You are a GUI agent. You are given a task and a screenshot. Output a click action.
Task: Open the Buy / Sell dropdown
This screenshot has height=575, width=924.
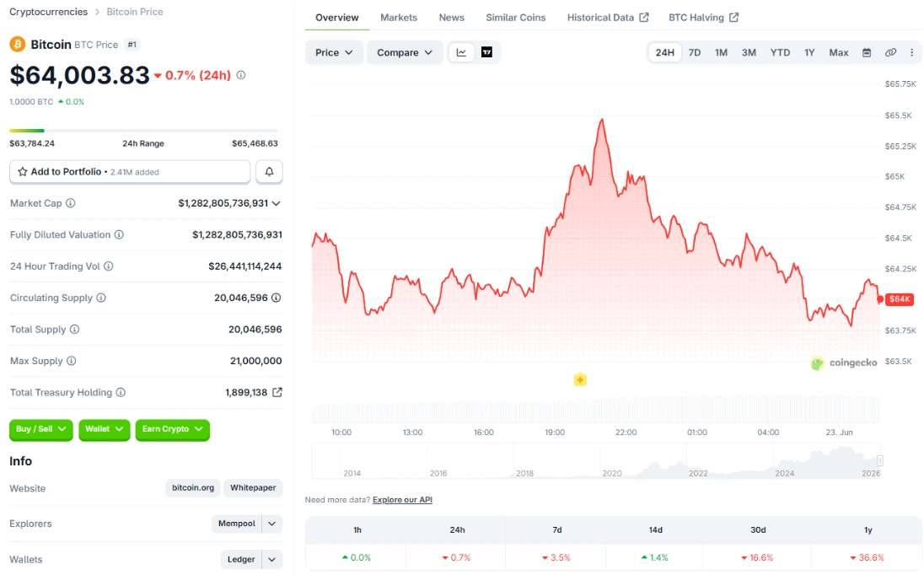coord(40,429)
